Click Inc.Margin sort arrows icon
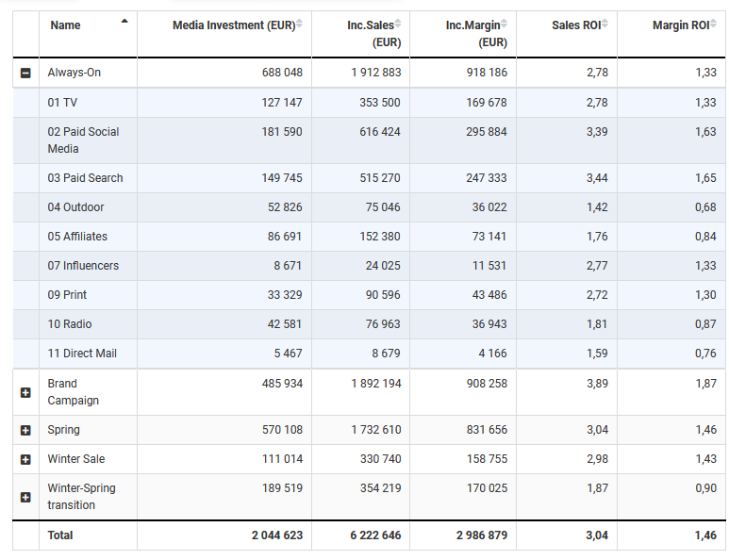The height and width of the screenshot is (560, 729). pos(506,25)
